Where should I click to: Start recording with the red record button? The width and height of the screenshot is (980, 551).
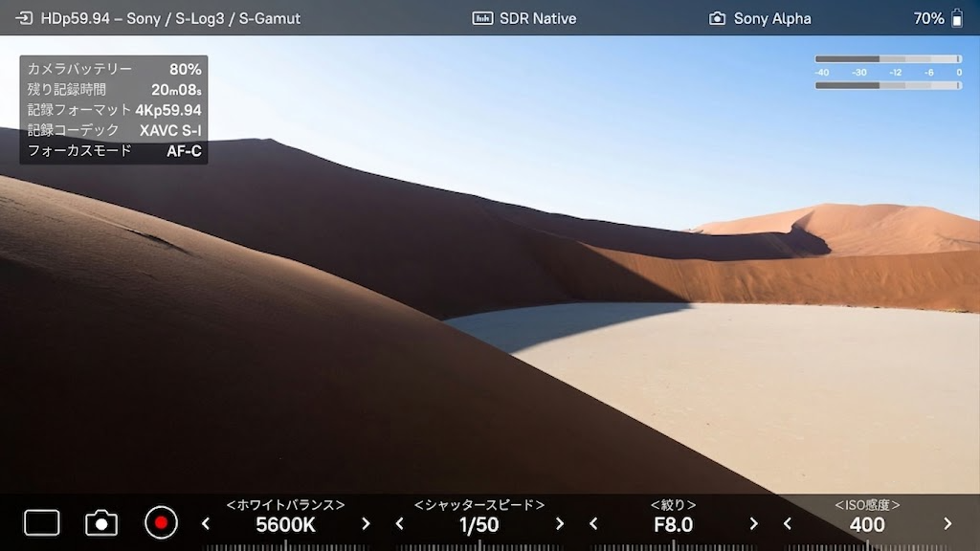161,523
